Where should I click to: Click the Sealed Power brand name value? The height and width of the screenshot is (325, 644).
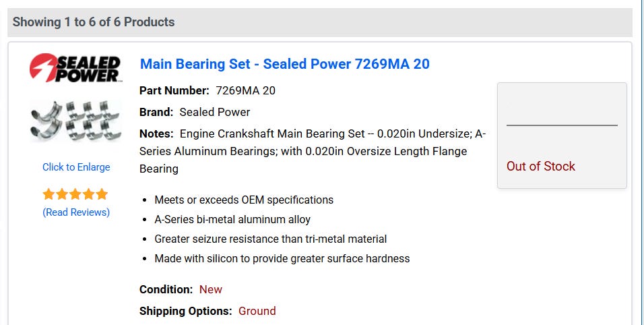pos(214,112)
